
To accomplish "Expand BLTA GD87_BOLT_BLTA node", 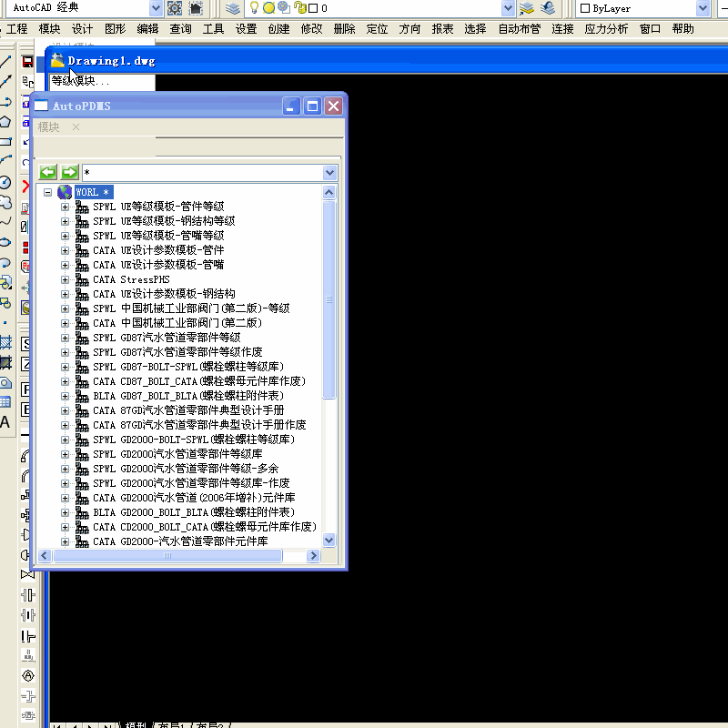I will [65, 397].
